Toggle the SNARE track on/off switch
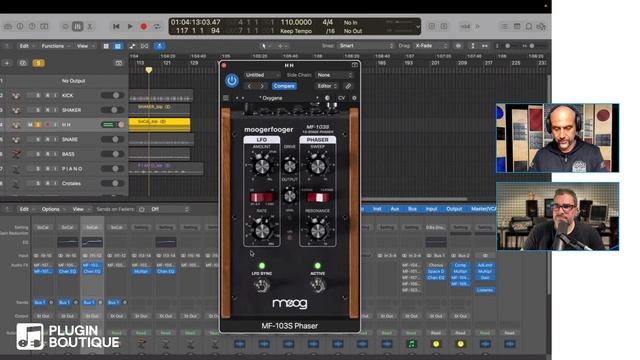Screen dimensions: 640x360 click(x=112, y=139)
